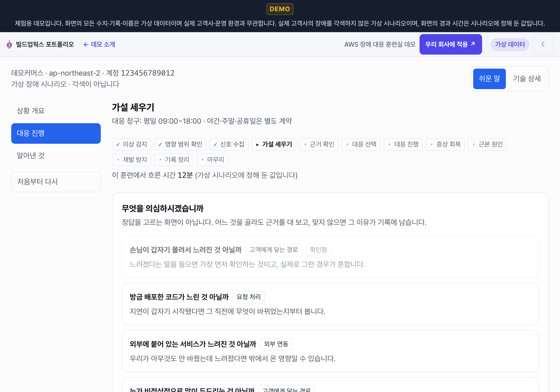Viewport: 560px width, 392px height.
Task: Click the DEMO badge in banner
Action: [280, 9]
